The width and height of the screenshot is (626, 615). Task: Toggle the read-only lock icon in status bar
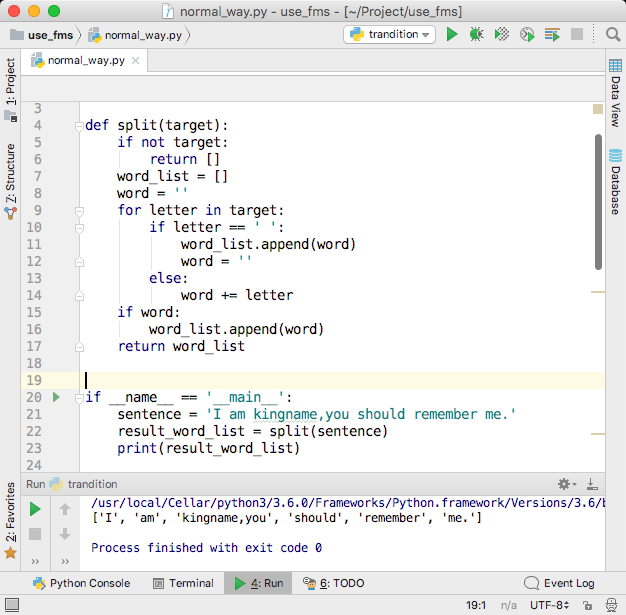pos(587,605)
